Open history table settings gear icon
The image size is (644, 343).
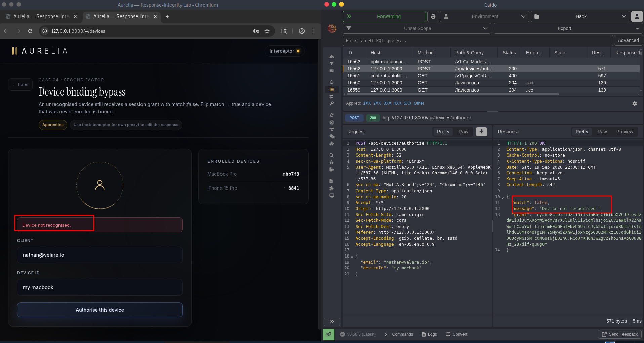tap(635, 104)
